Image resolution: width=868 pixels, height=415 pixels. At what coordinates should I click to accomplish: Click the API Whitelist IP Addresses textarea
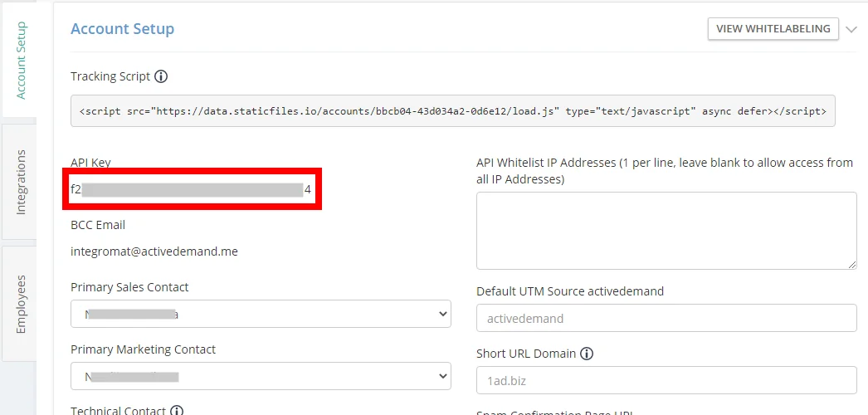[666, 231]
